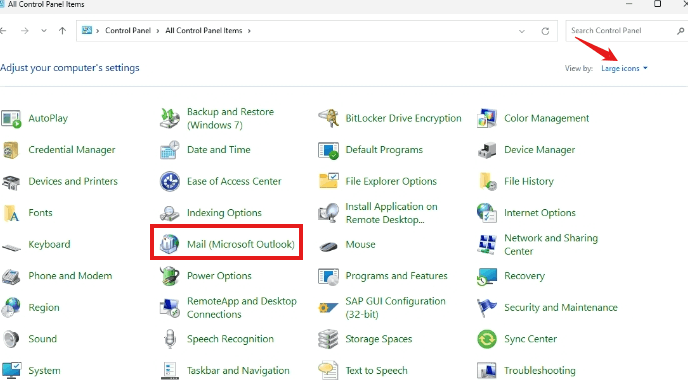Open the Text to Speech link
Image resolution: width=688 pixels, height=380 pixels.
[x=376, y=371]
